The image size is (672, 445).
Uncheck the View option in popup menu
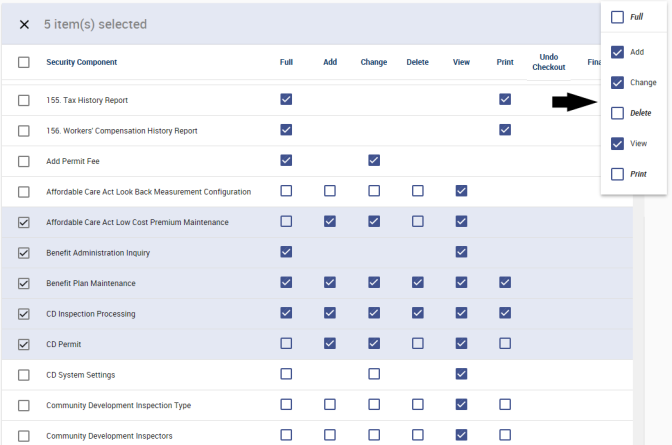[x=617, y=144]
